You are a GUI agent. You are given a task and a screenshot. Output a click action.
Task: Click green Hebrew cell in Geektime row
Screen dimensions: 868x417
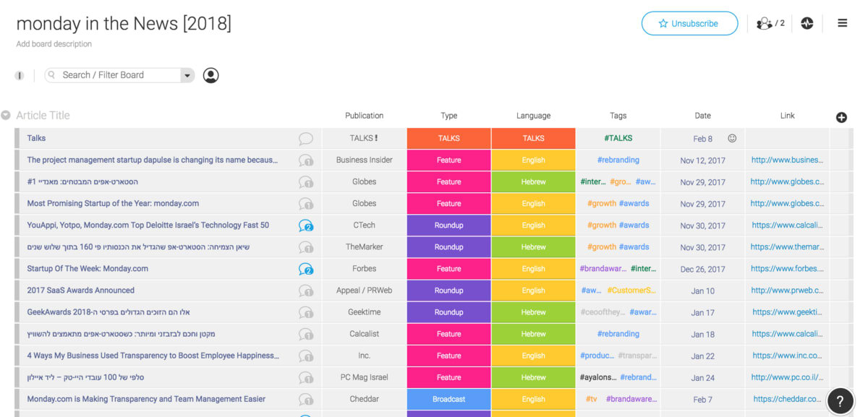(x=533, y=312)
